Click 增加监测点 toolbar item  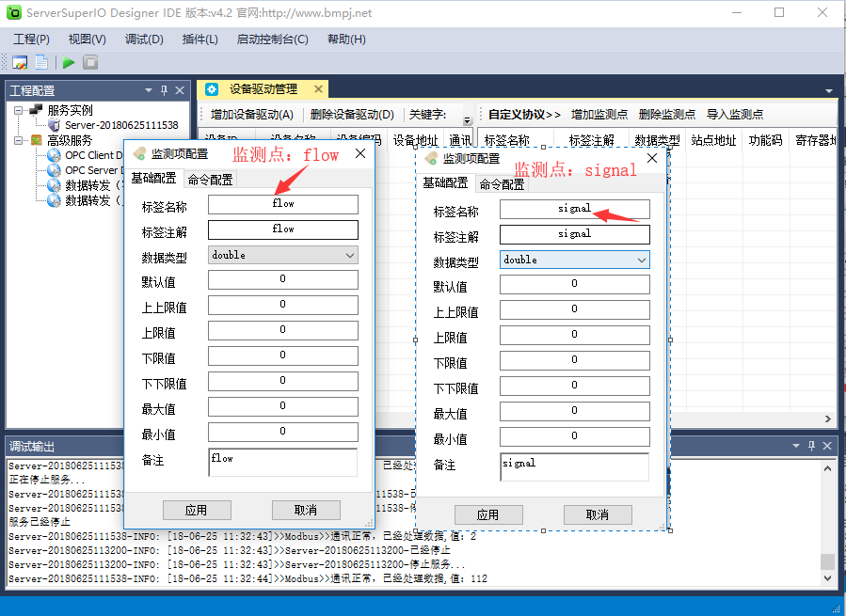tap(599, 115)
